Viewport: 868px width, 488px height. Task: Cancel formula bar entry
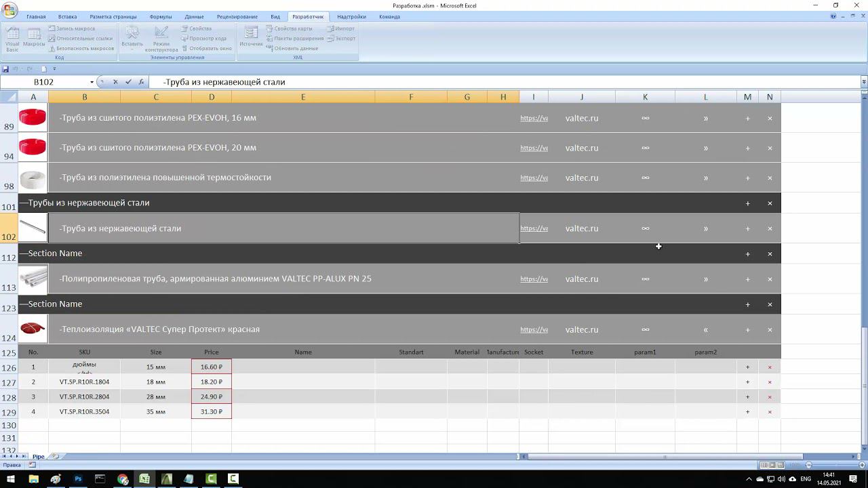pos(115,82)
